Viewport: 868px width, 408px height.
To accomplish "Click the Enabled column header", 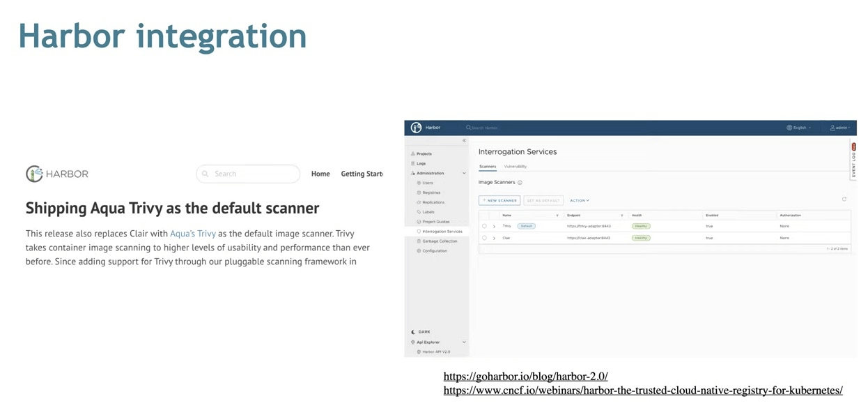I will [712, 216].
